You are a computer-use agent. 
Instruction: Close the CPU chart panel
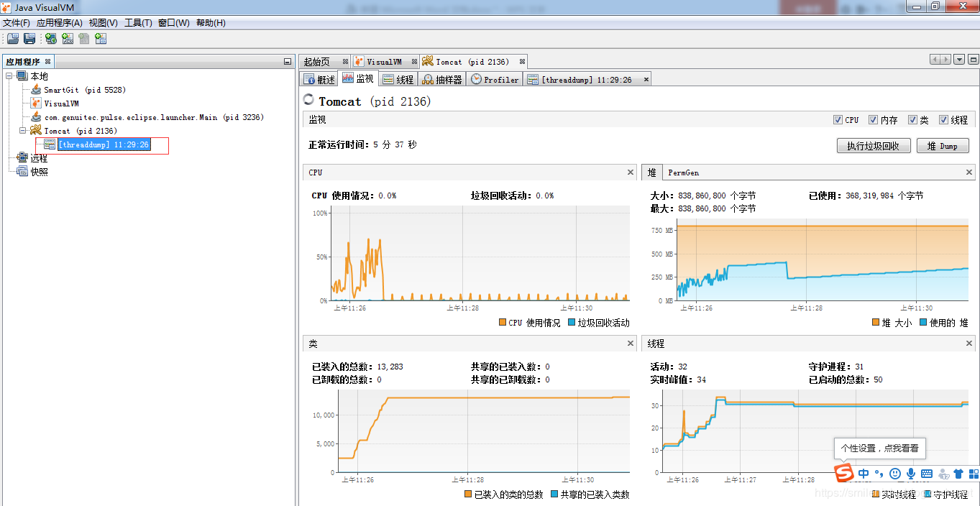pos(631,172)
